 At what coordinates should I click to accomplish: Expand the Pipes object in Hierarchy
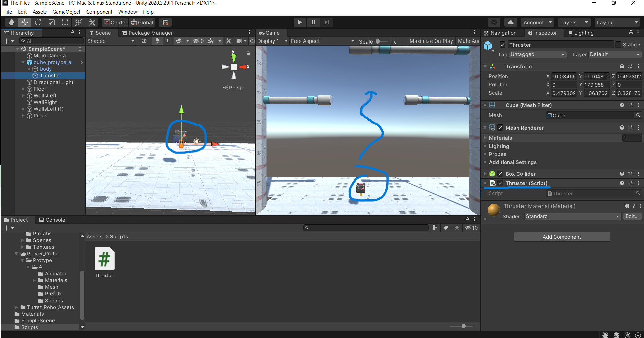click(x=23, y=116)
